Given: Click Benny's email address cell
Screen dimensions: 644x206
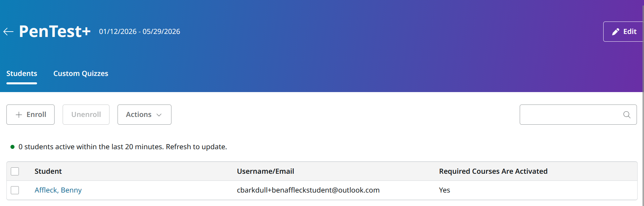Looking at the screenshot, I should (x=308, y=190).
